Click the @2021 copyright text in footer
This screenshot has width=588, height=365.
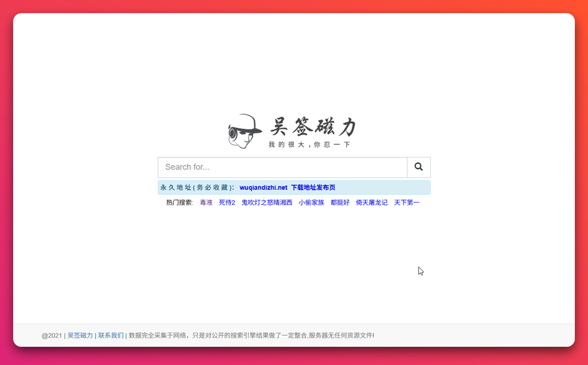click(x=52, y=335)
